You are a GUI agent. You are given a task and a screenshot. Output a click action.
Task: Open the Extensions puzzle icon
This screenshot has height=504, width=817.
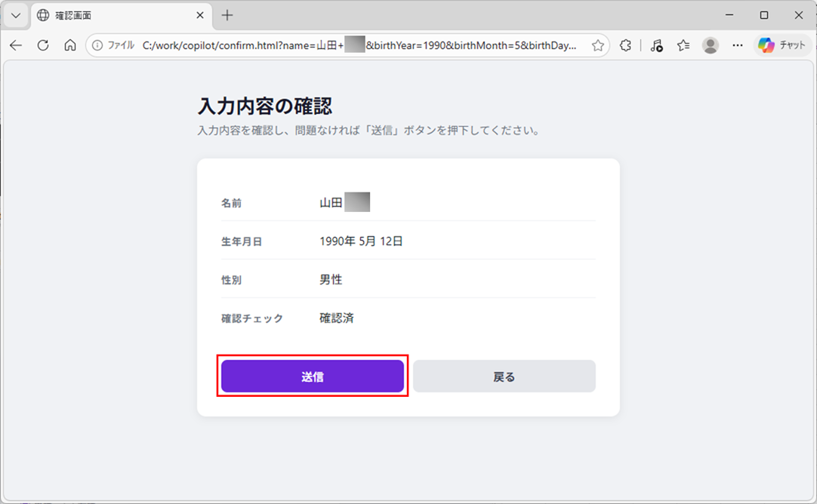click(625, 45)
